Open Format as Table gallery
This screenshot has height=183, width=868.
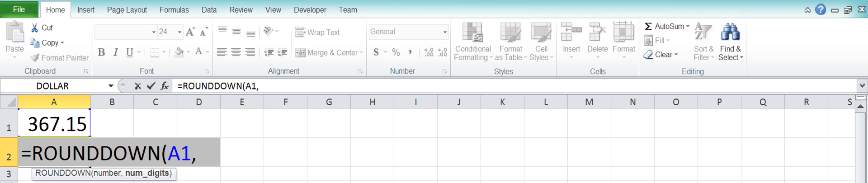click(511, 42)
